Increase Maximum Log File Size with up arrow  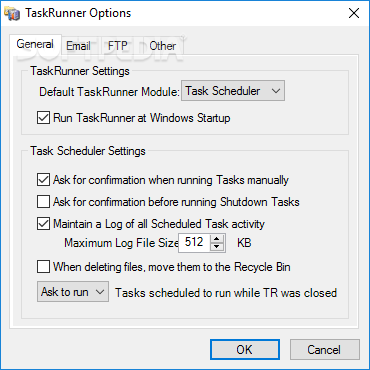[x=217, y=238]
